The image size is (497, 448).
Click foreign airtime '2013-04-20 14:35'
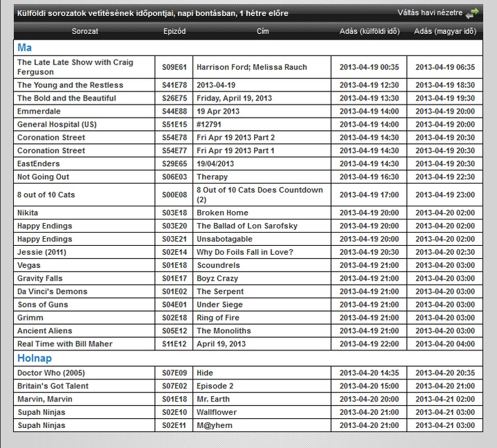pyautogui.click(x=369, y=373)
